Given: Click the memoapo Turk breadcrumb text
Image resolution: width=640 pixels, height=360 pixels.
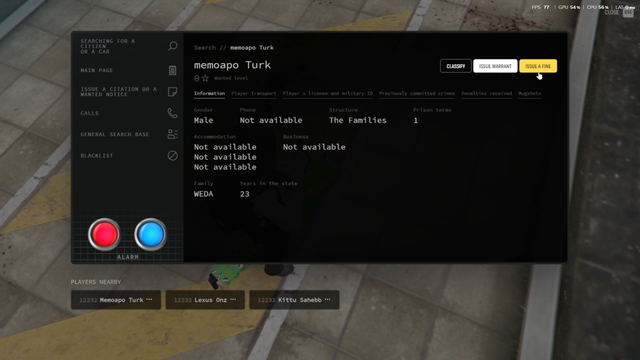Looking at the screenshot, I should [252, 48].
